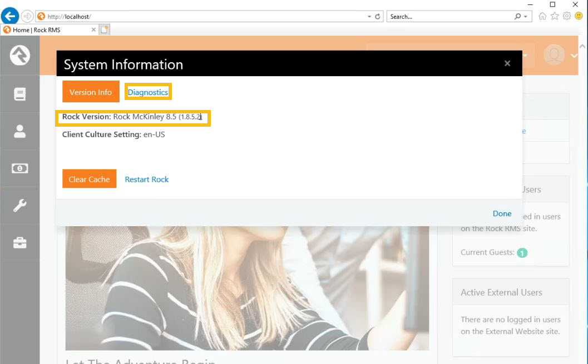The width and height of the screenshot is (588, 364).
Task: Close System Information dialog with X
Action: pyautogui.click(x=507, y=63)
